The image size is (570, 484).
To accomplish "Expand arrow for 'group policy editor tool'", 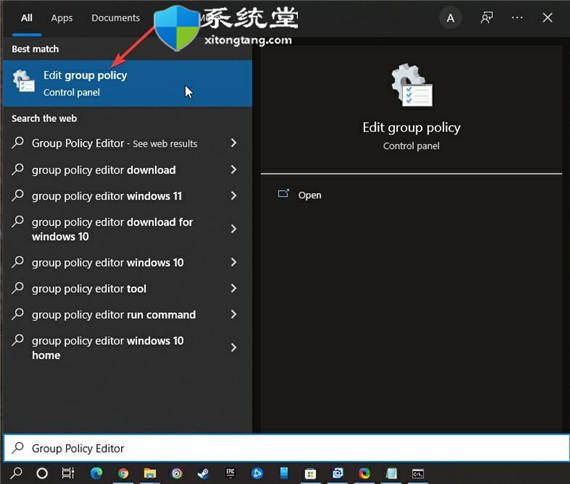I will coord(234,288).
